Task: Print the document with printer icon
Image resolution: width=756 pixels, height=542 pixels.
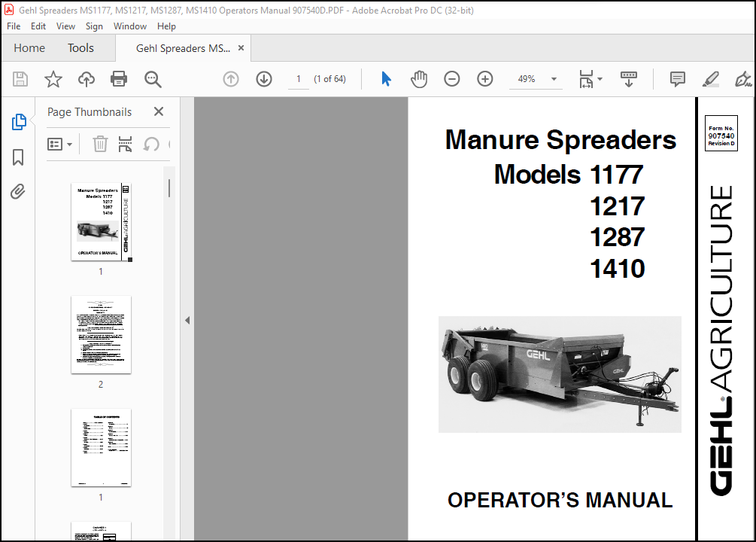Action: (119, 79)
